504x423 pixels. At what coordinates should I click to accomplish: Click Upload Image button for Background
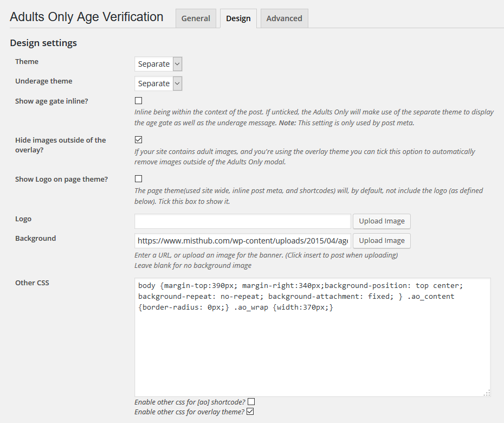382,241
